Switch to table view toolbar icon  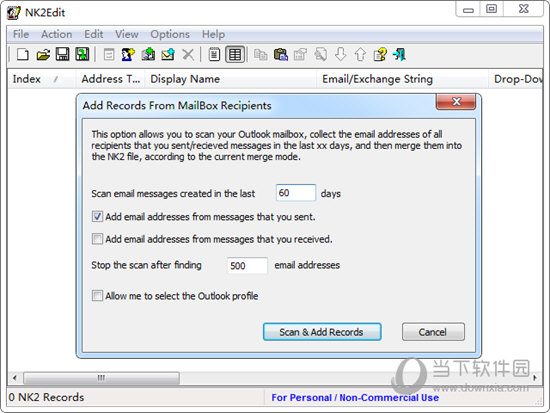[x=235, y=55]
